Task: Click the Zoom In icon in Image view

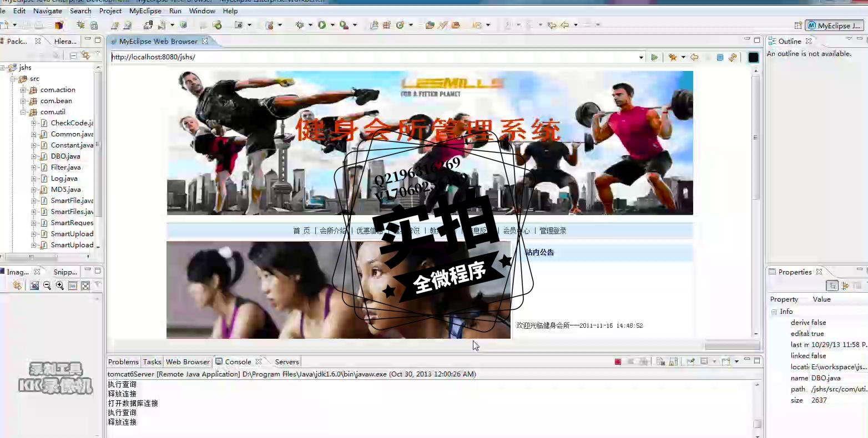Action: click(x=60, y=286)
